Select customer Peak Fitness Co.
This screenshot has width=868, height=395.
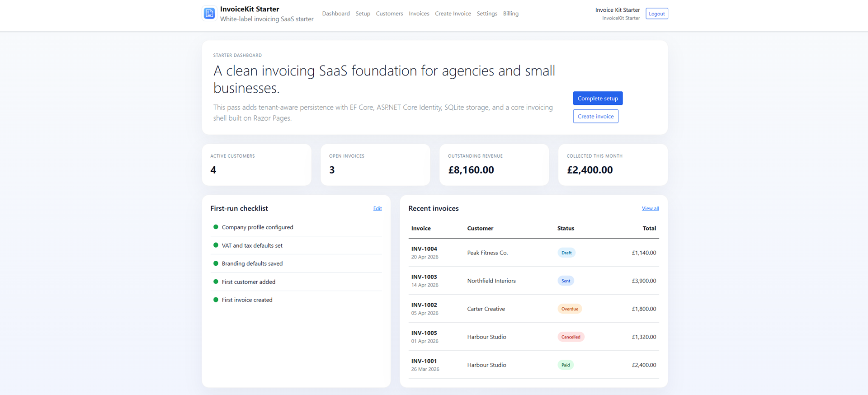click(x=487, y=253)
